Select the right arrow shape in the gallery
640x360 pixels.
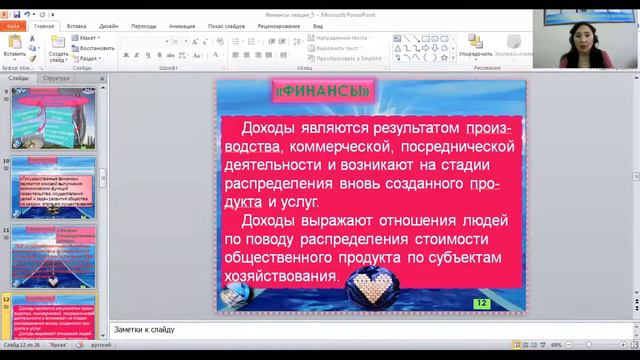426,48
